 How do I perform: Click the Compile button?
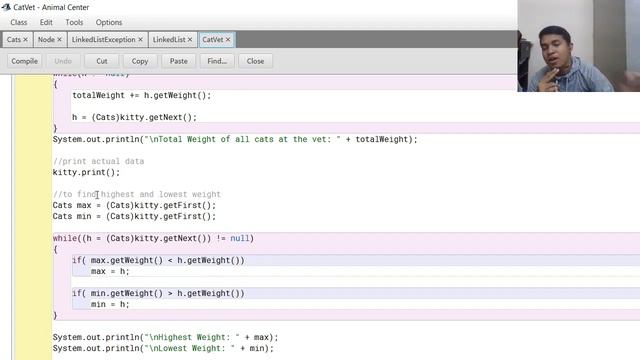click(x=24, y=61)
